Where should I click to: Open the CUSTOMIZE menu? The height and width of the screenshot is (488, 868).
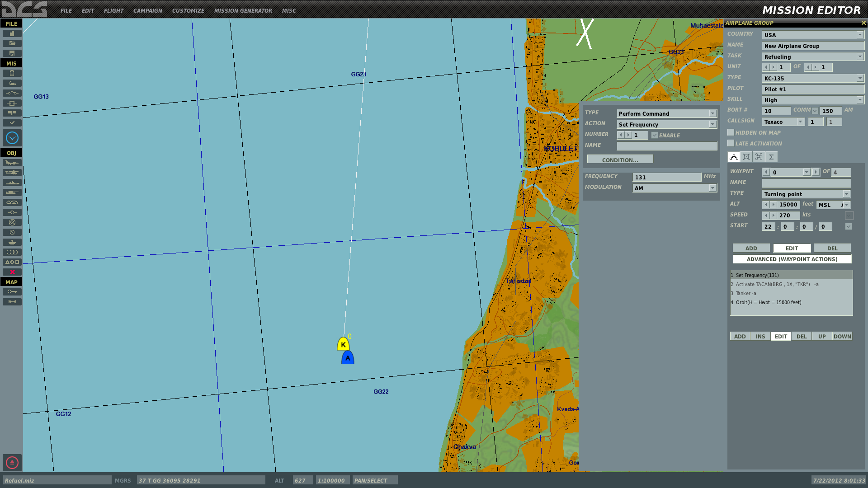188,10
